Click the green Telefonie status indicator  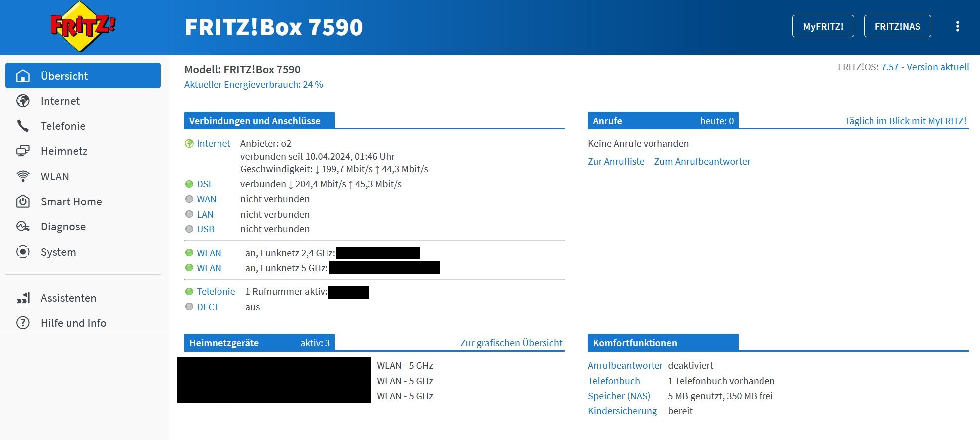pos(189,292)
